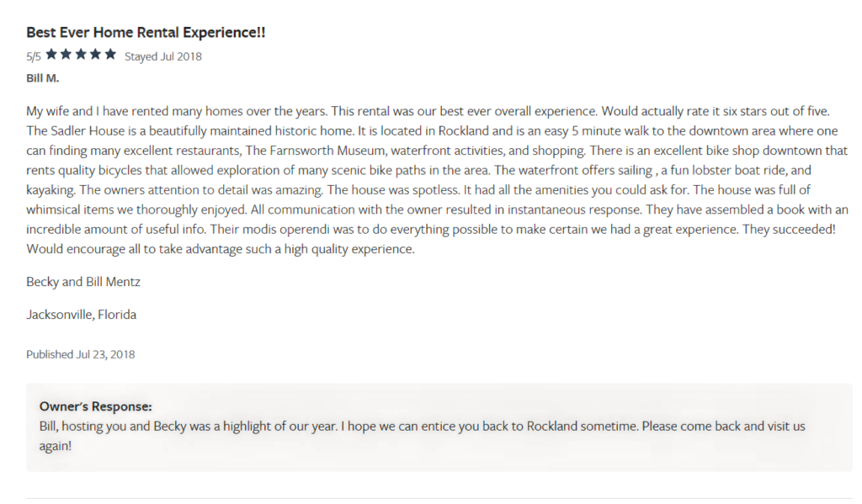This screenshot has height=504, width=862.
Task: Click the review title 'Best Ever Home Rental Experience!!'
Action: pyautogui.click(x=146, y=33)
